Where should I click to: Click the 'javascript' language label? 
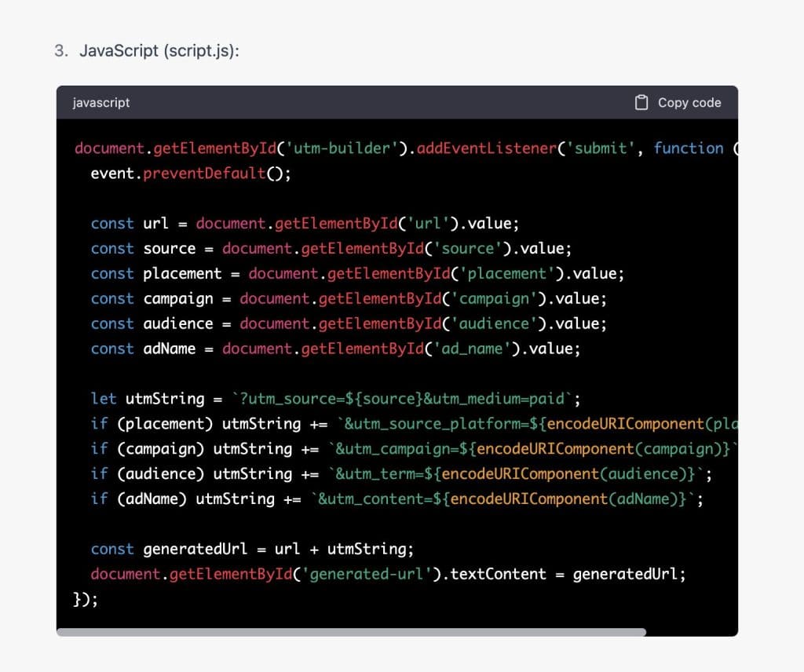tap(101, 103)
